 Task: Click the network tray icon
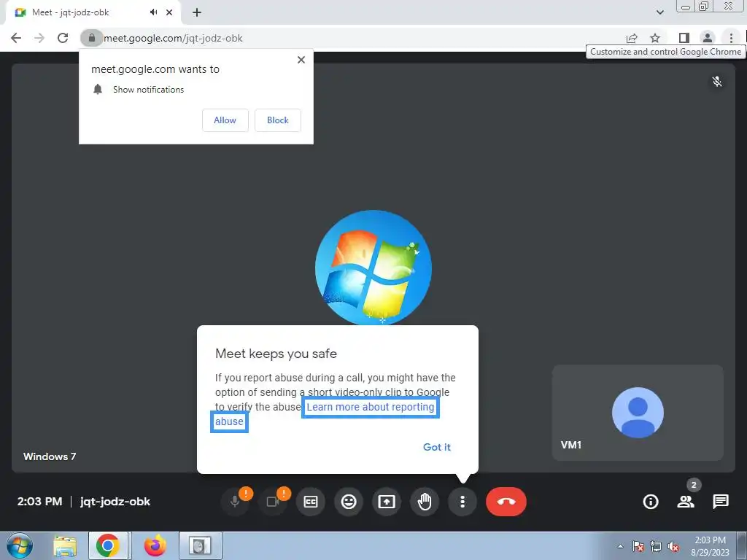point(656,546)
